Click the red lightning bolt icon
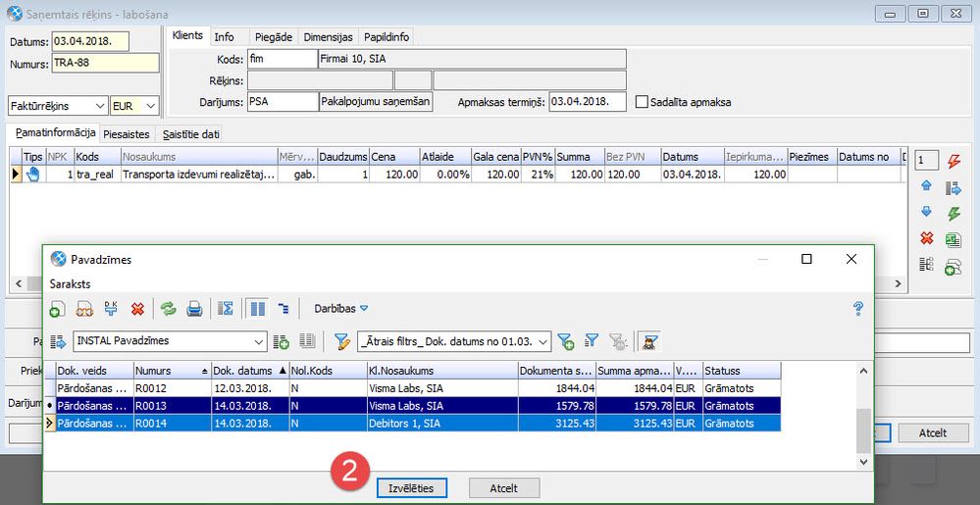980x505 pixels. coord(953,161)
